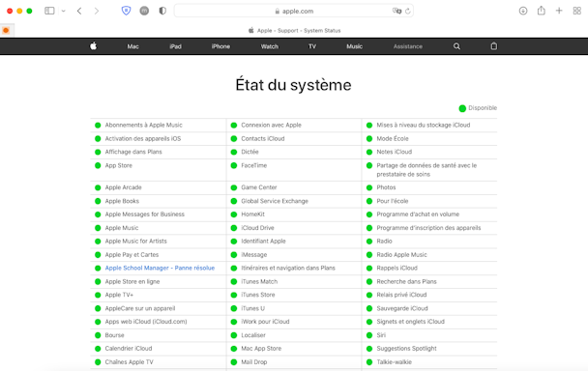Screen dimensions: 588x371
Task: Click the iTunes Store entry
Action: [258, 295]
